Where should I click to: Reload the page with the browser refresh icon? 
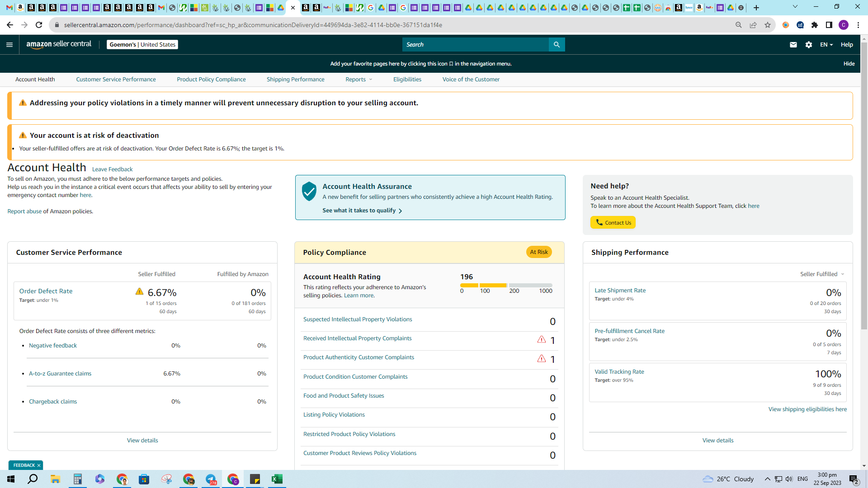point(39,25)
